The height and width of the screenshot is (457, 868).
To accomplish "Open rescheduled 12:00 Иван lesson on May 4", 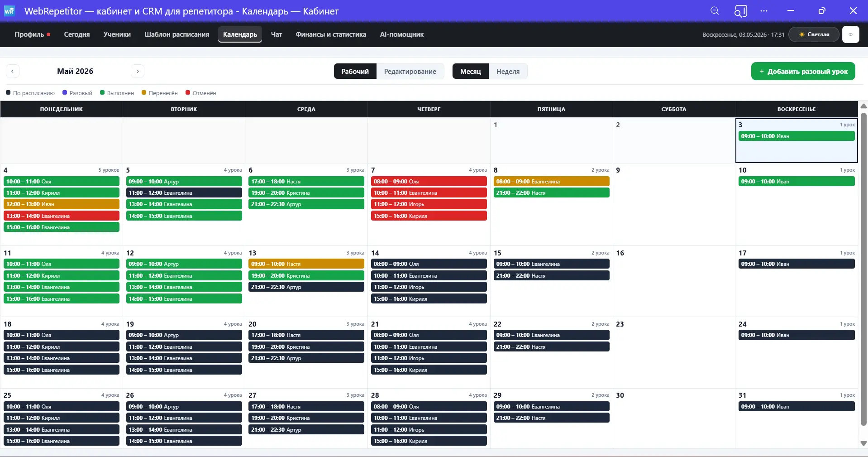I will (62, 204).
